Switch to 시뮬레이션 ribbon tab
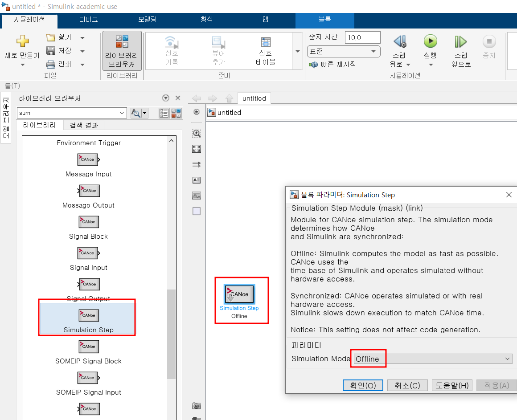 [x=29, y=20]
